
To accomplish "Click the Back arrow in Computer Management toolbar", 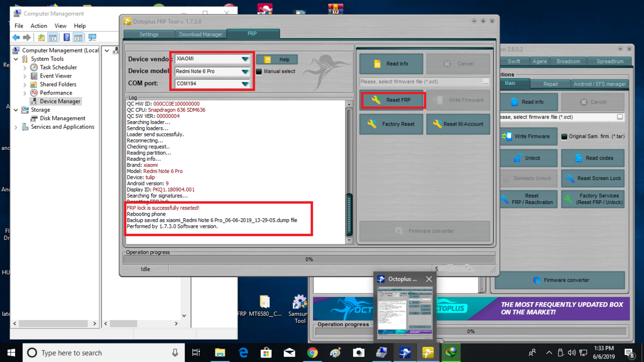I will point(16,37).
